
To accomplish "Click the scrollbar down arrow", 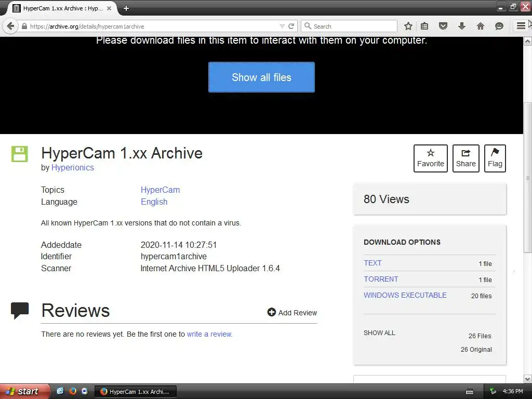I will click(528, 379).
